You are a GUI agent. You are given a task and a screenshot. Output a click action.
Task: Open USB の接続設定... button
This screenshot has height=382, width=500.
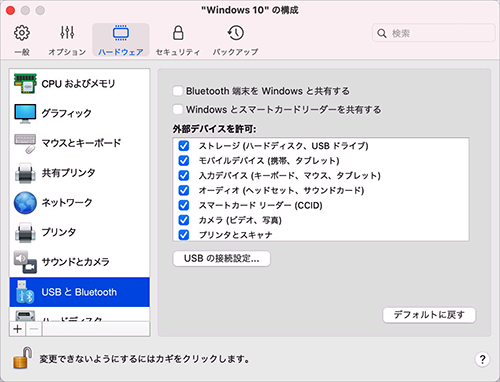click(x=222, y=259)
